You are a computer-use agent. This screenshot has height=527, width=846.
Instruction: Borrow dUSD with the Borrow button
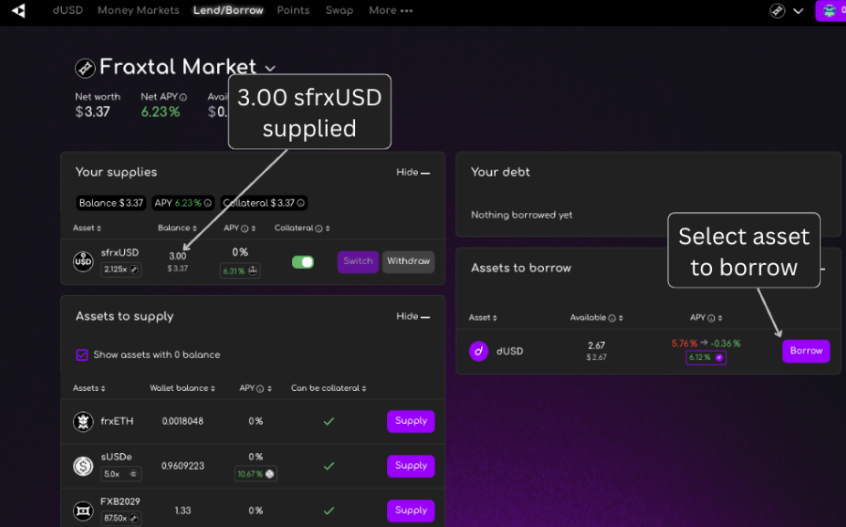point(806,351)
